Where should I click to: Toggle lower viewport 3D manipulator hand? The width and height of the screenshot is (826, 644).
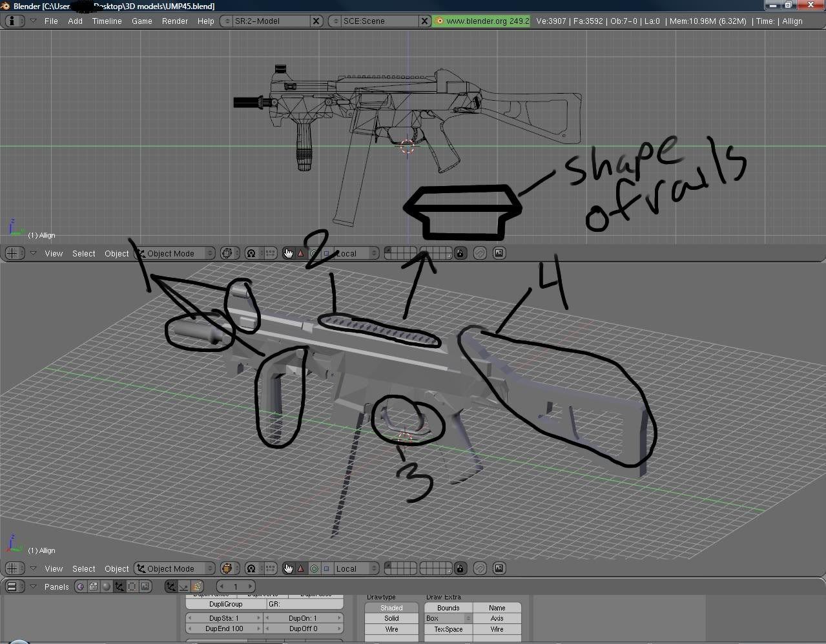pos(288,568)
